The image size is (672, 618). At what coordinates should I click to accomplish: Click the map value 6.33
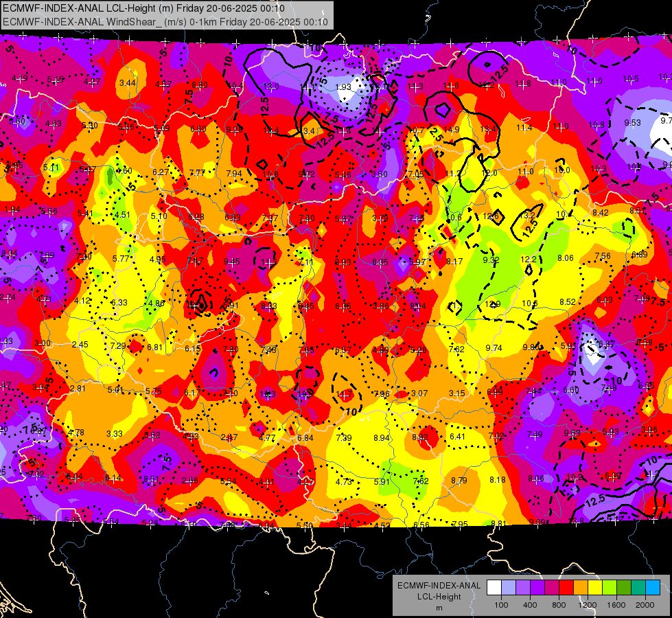pyautogui.click(x=119, y=302)
